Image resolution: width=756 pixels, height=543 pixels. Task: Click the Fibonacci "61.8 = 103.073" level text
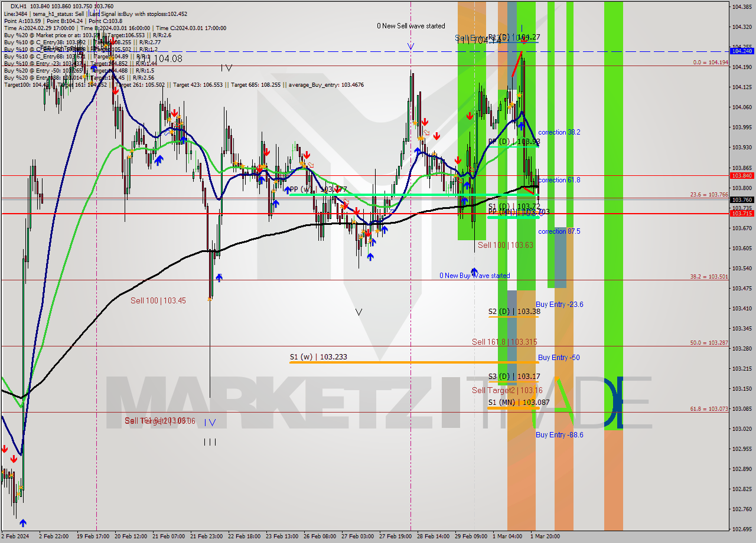[x=709, y=408]
